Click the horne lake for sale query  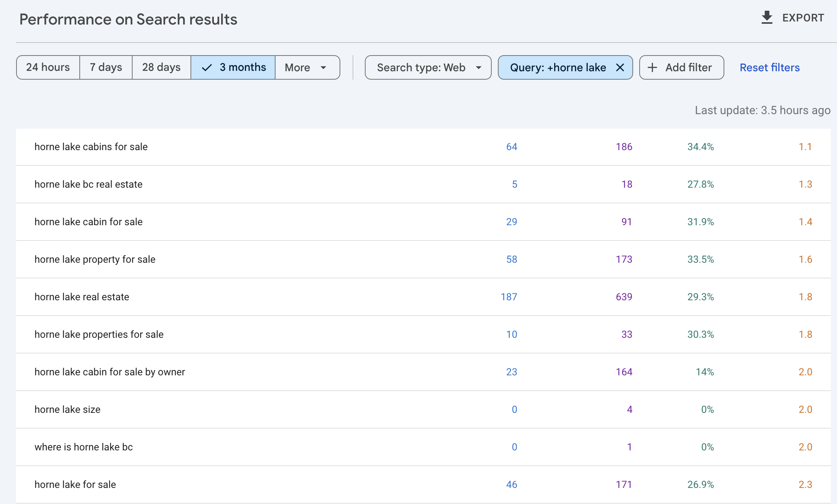coord(75,484)
